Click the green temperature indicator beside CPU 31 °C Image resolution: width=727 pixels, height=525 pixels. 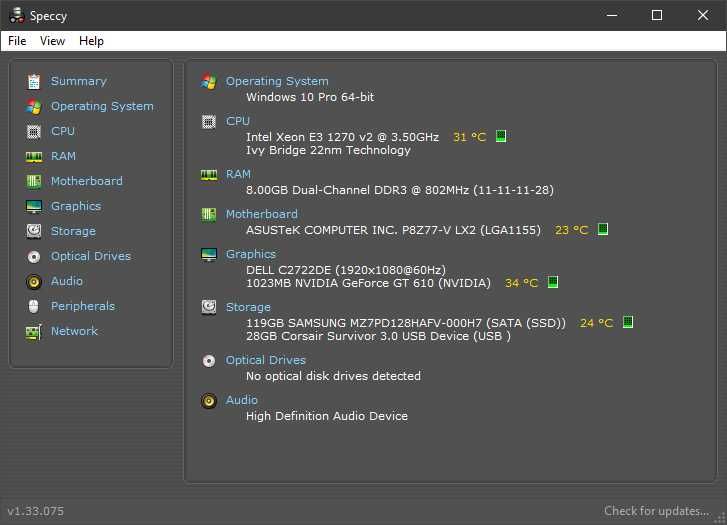(x=501, y=136)
